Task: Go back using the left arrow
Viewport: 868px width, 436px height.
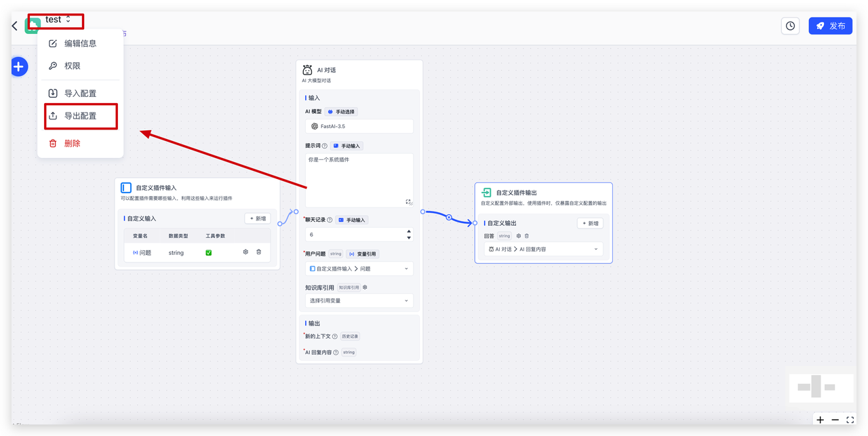Action: [15, 26]
